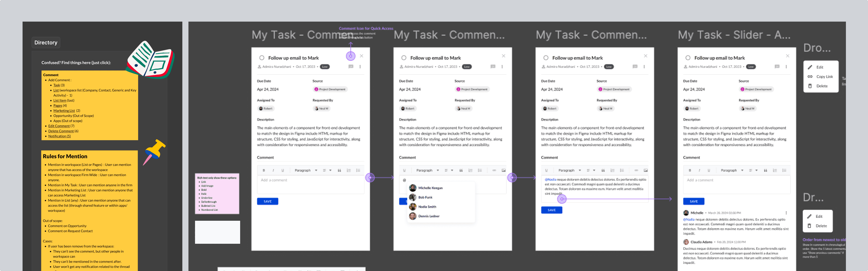Viewport: 868px width, 271px height.
Task: Click blockquote icon in Slider frame toolbar
Action: [x=765, y=170]
